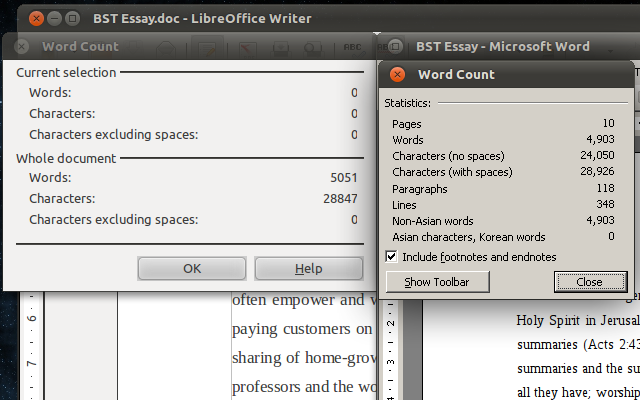Image resolution: width=640 pixels, height=400 pixels.
Task: Click OK in LibreOffice Word Count dialog
Action: pos(192,269)
